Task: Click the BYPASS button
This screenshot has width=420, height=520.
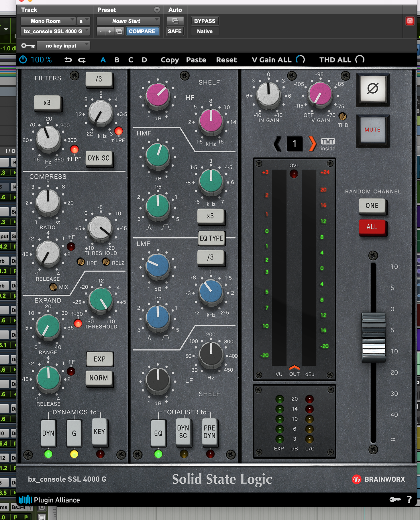Action: click(x=205, y=21)
